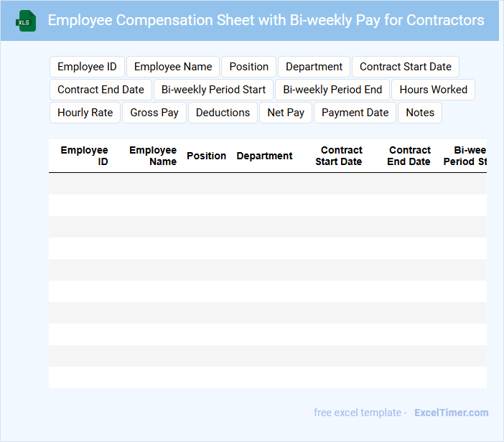Viewport: 504px width, 442px height.
Task: Select the Gross Pay tag
Action: point(154,113)
